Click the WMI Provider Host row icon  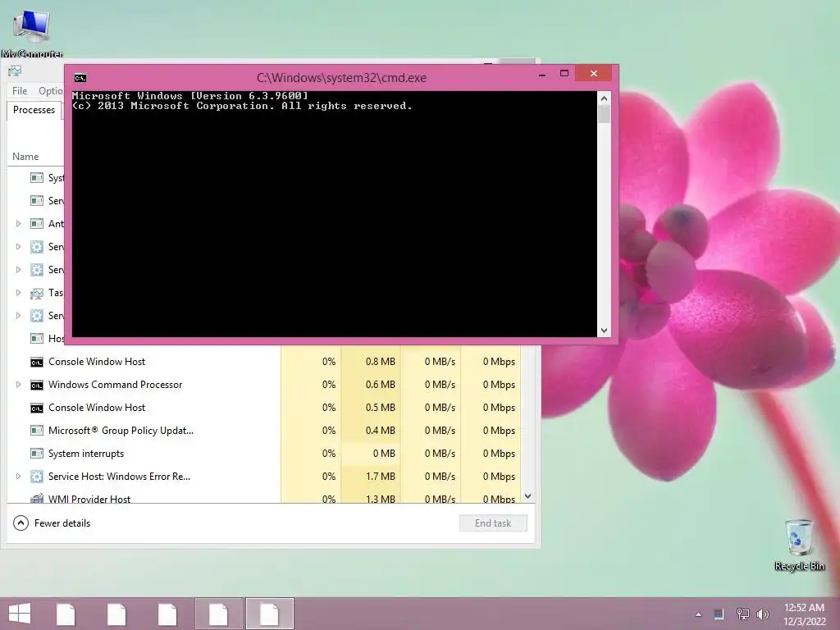click(36, 498)
